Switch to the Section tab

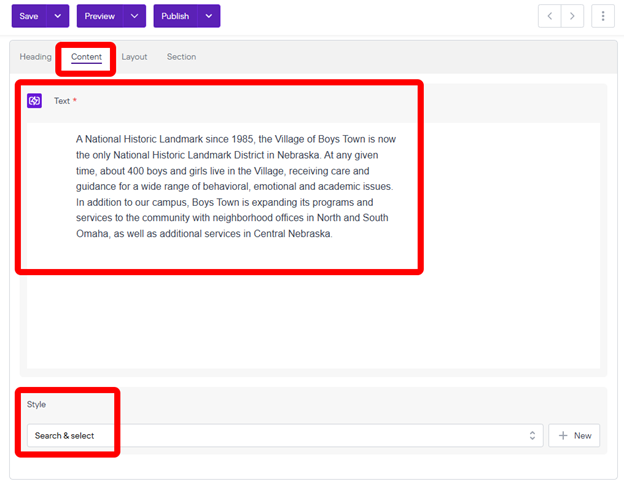pos(181,57)
